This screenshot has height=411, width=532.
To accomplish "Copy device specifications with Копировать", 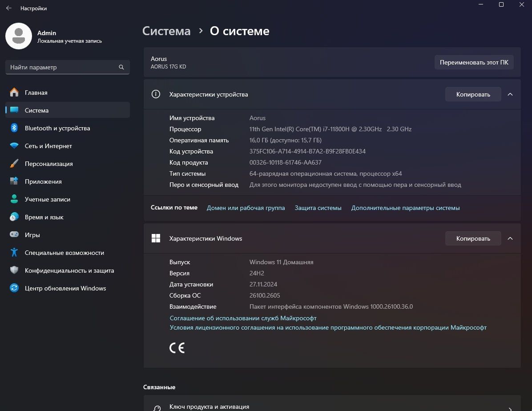I will (473, 94).
